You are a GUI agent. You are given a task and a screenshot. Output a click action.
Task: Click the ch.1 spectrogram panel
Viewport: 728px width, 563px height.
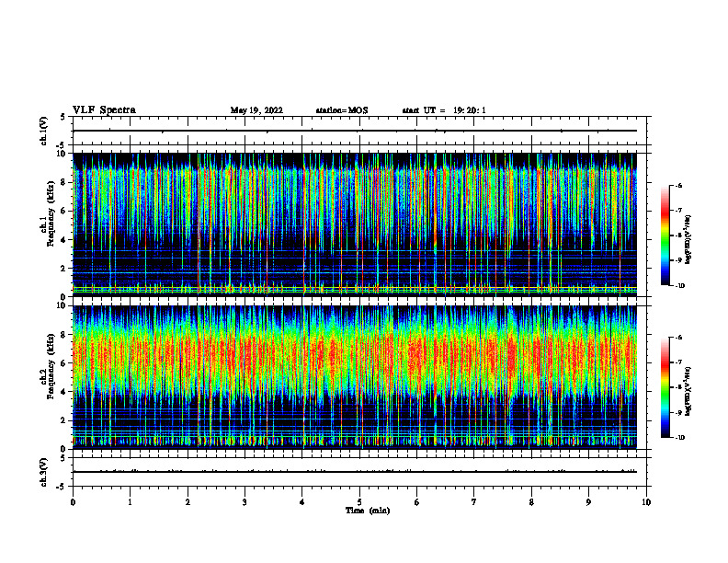pyautogui.click(x=354, y=224)
